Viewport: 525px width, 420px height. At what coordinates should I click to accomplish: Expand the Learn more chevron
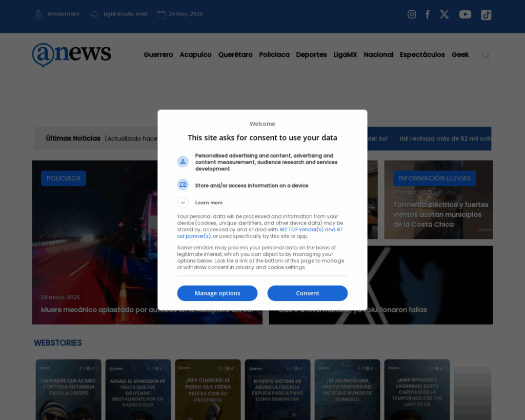(183, 203)
